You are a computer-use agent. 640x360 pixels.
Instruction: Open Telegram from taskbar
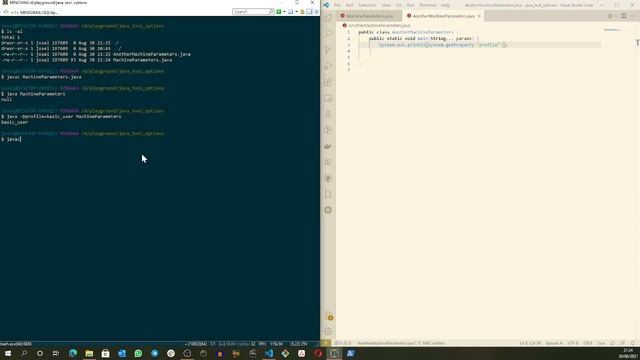pyautogui.click(x=155, y=353)
